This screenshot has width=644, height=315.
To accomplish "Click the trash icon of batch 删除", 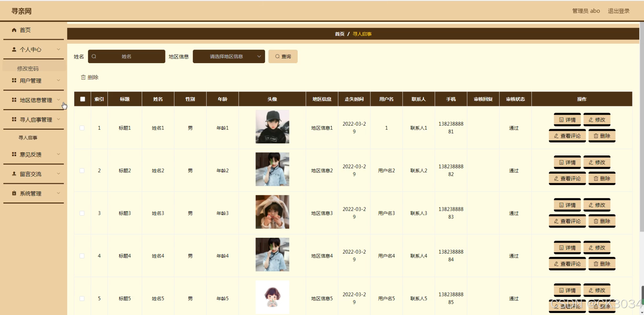I will [83, 78].
